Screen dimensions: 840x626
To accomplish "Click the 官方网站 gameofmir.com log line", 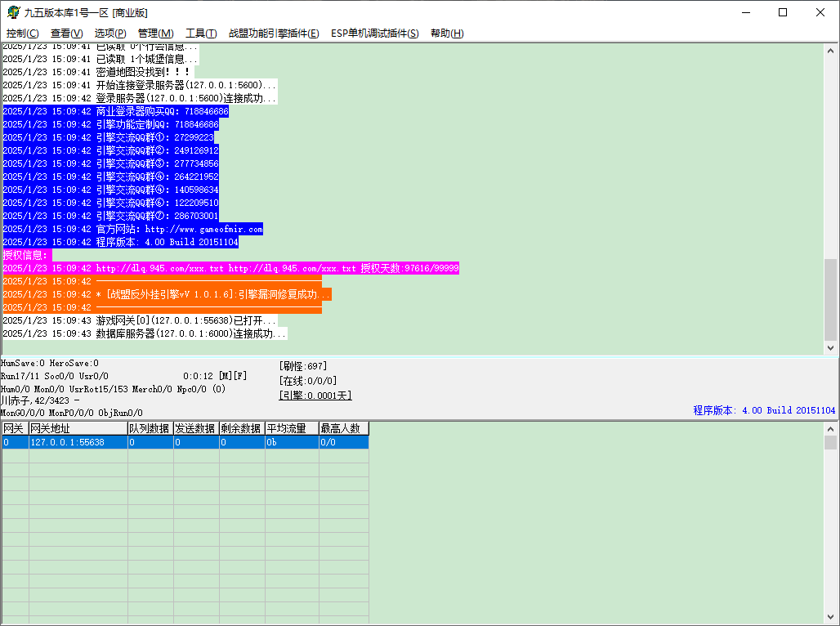I will pos(133,229).
